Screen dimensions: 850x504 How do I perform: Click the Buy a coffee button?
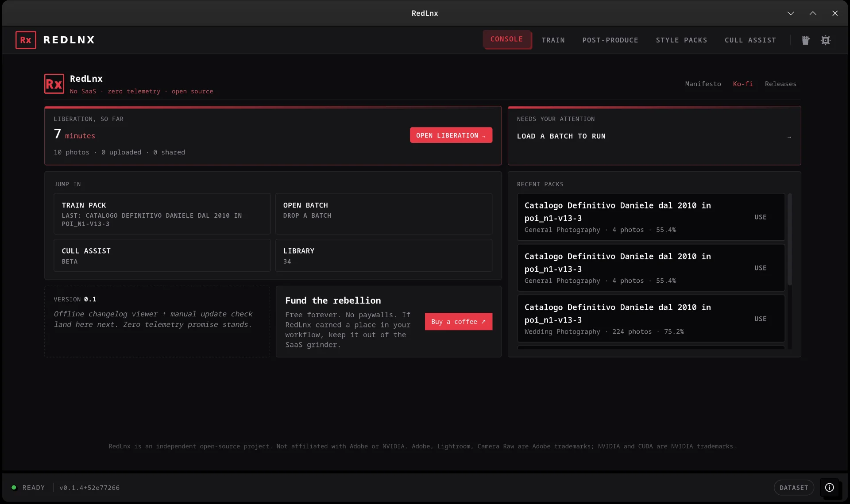click(458, 322)
